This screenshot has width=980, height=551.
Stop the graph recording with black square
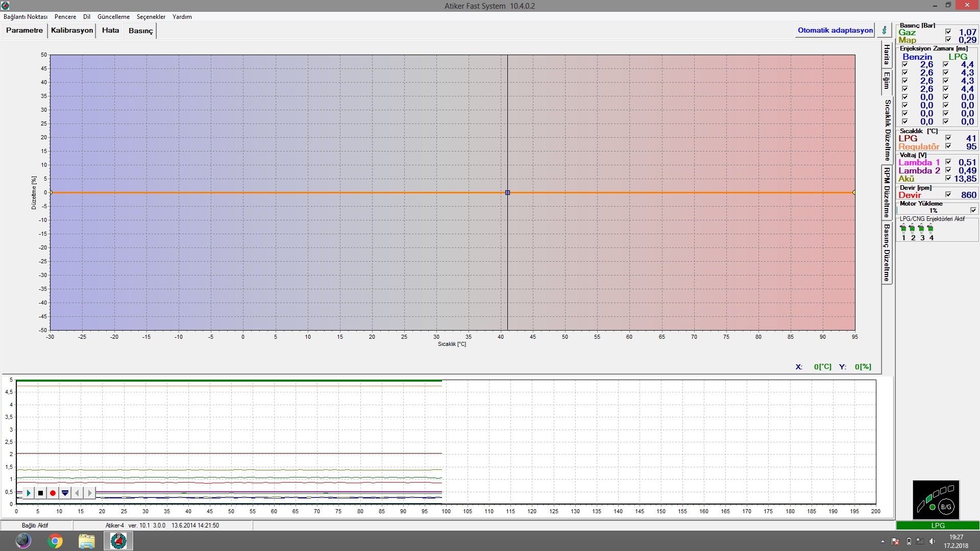[41, 493]
